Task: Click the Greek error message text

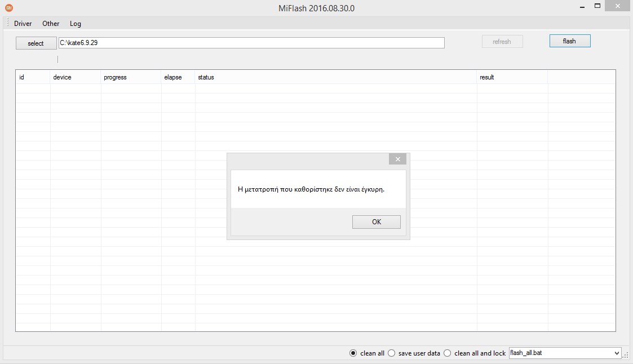Action: click(x=311, y=189)
